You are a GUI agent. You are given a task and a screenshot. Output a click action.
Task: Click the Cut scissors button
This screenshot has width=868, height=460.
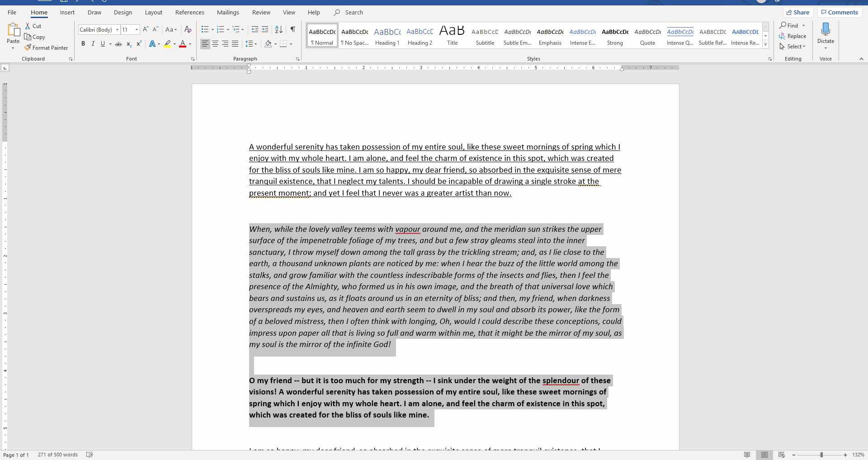coord(33,26)
